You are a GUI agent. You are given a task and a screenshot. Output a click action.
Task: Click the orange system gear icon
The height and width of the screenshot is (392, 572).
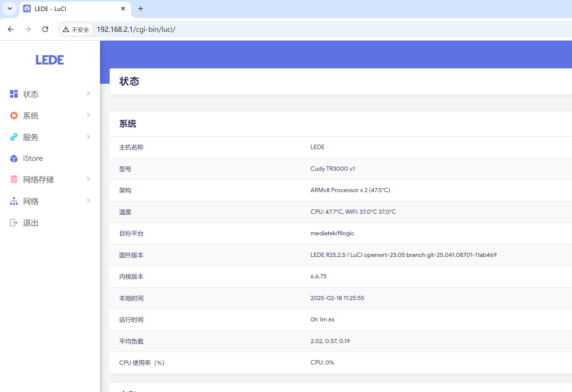click(14, 116)
